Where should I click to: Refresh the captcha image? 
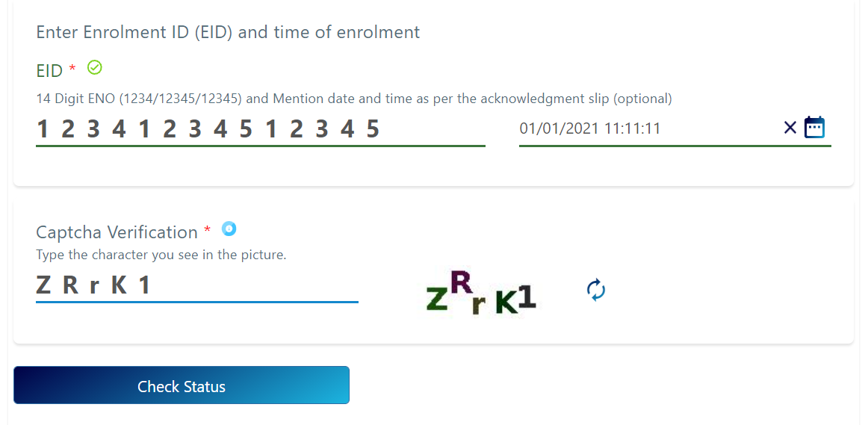(595, 290)
